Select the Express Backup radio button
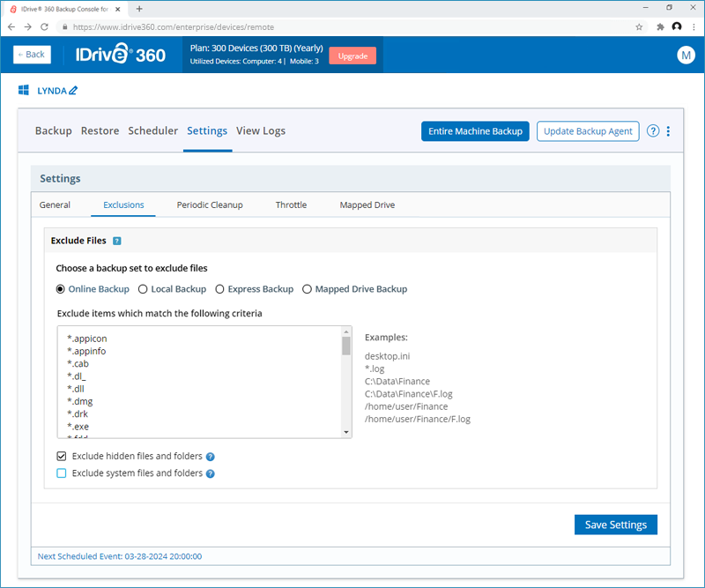 coord(219,289)
